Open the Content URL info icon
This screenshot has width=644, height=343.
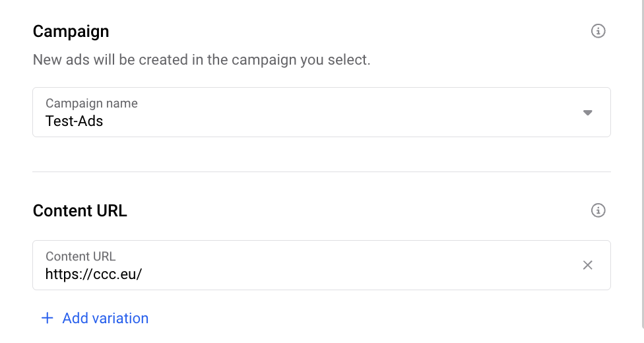pyautogui.click(x=598, y=210)
